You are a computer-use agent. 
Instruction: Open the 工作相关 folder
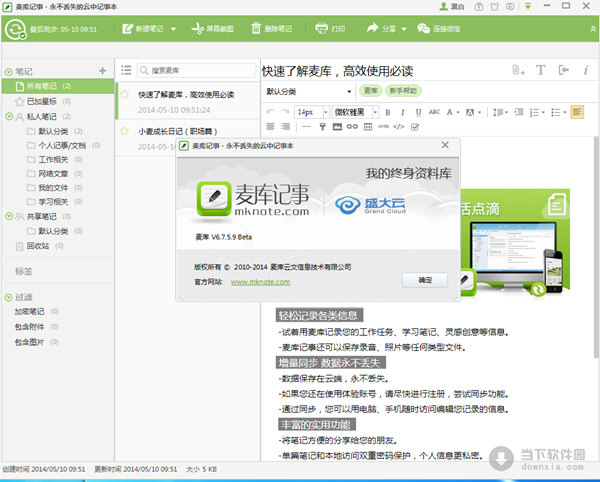pyautogui.click(x=53, y=160)
